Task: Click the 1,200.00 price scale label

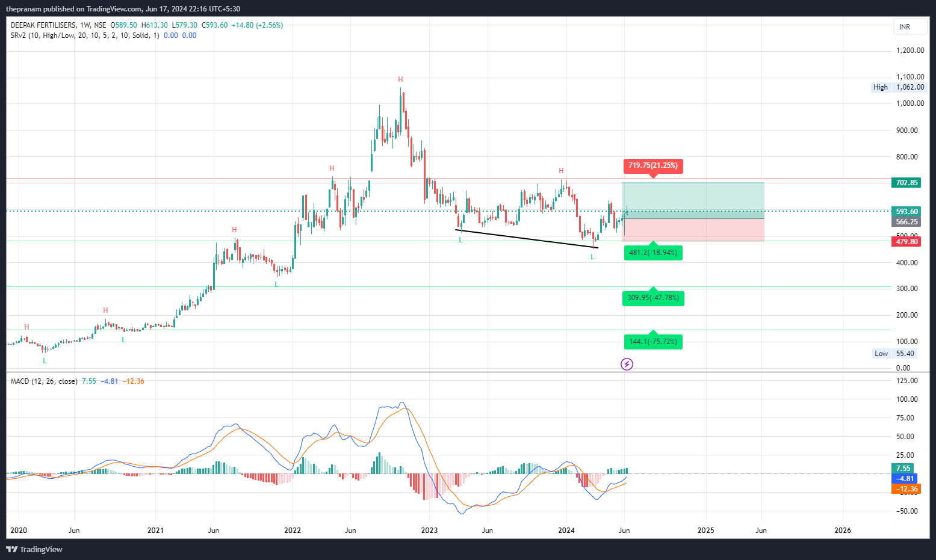Action: click(910, 51)
